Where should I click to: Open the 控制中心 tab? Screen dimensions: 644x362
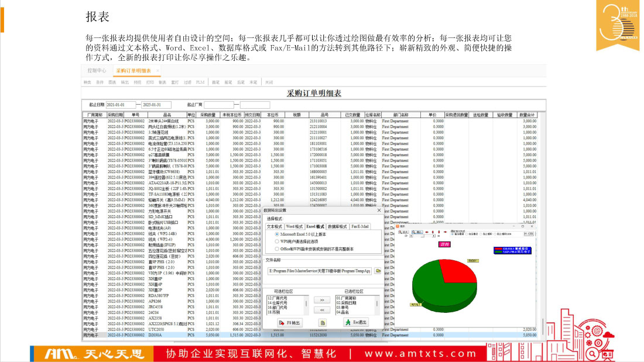pyautogui.click(x=96, y=70)
